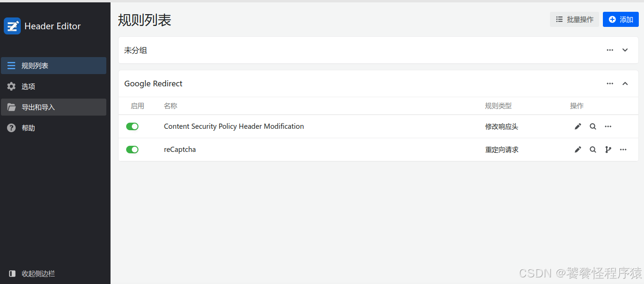The height and width of the screenshot is (284, 644).
Task: Collapse the Google Redirect group chevron
Action: [x=625, y=84]
